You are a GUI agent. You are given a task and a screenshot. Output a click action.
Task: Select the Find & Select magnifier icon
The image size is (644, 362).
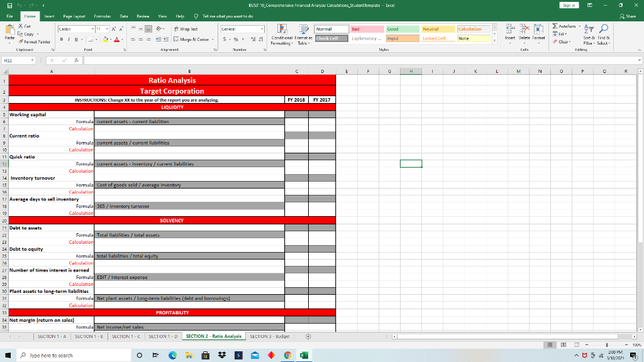(604, 28)
